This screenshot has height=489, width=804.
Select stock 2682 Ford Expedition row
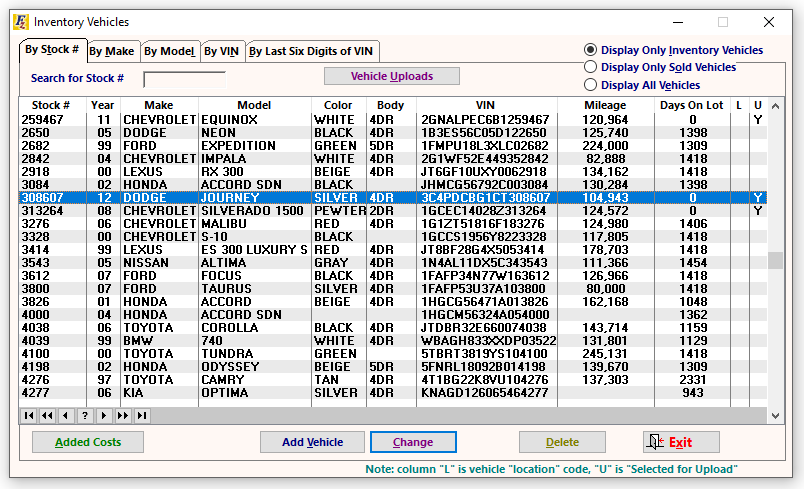pyautogui.click(x=393, y=146)
